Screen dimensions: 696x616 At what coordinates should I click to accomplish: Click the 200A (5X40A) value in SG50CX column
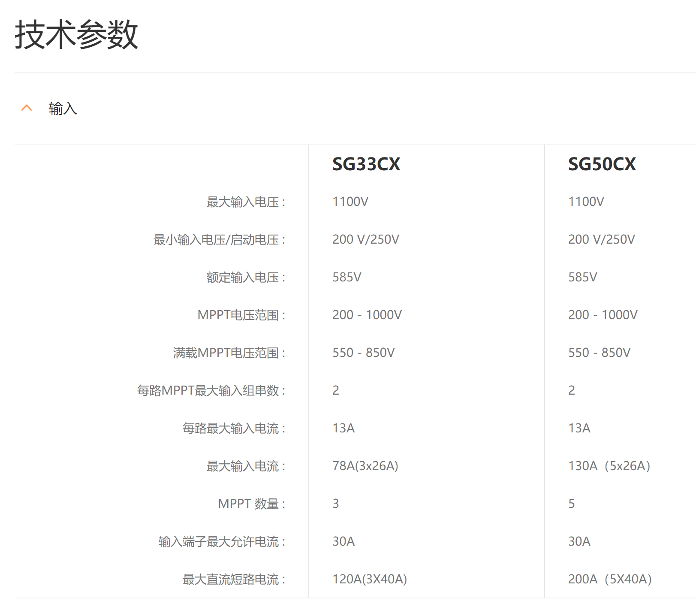pos(610,579)
